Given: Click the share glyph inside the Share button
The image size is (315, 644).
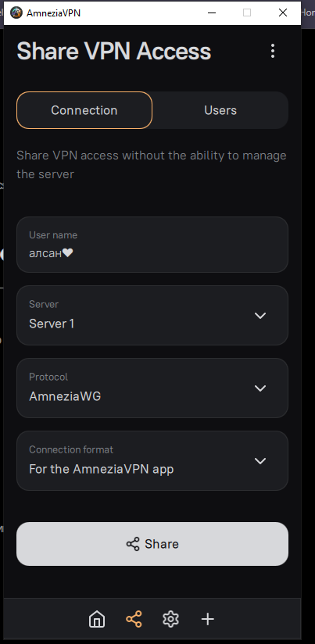Looking at the screenshot, I should tap(133, 544).
